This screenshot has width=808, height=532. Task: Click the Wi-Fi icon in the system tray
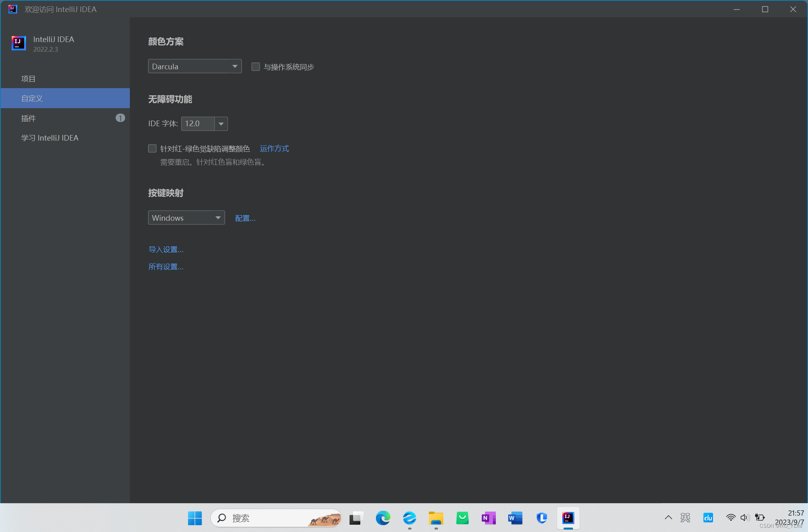(731, 518)
